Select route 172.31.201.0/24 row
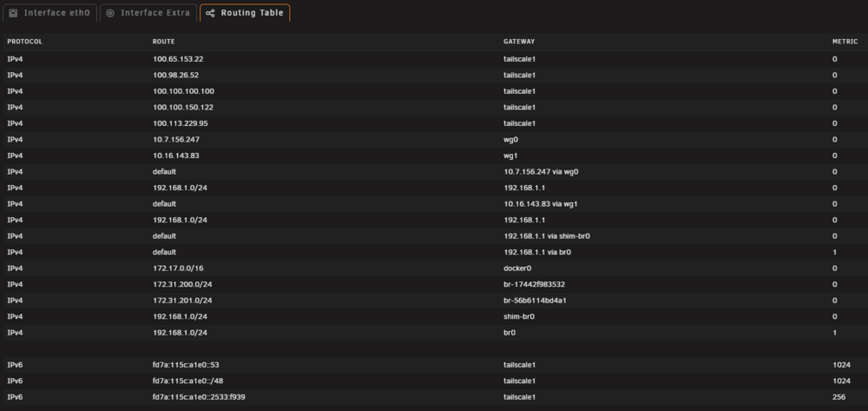 [x=434, y=301]
